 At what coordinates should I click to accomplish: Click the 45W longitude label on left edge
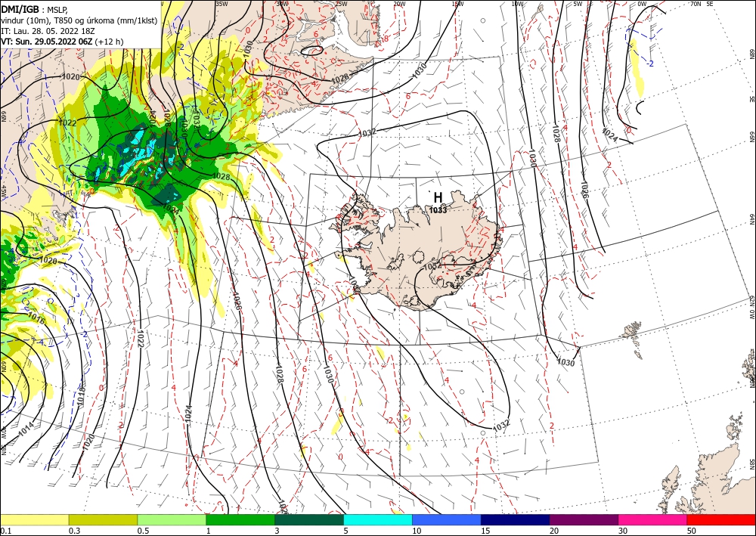(x=4, y=192)
